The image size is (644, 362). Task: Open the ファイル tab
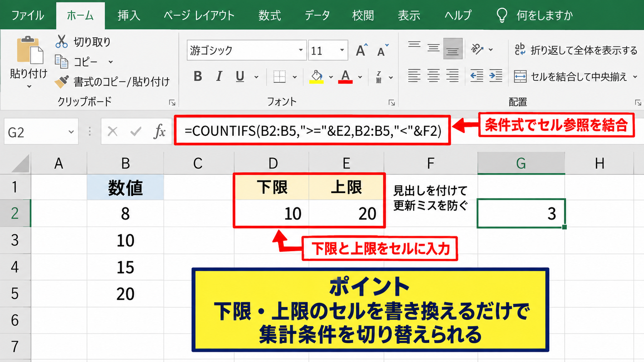[x=28, y=15]
